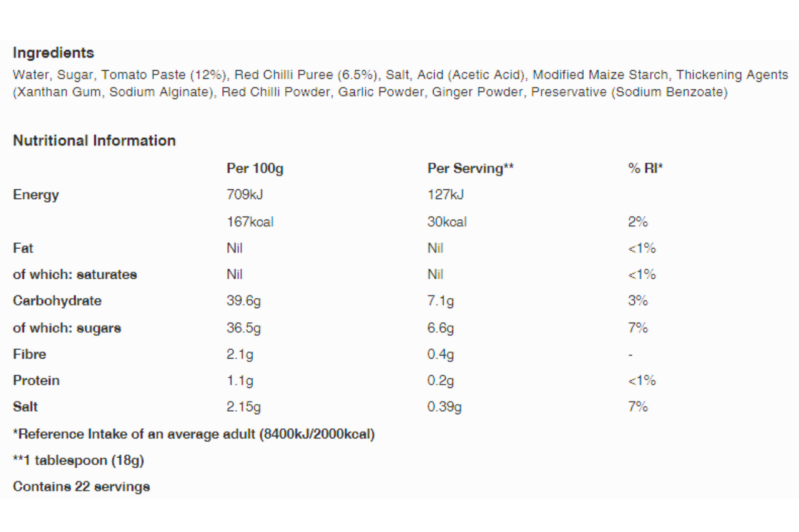Select the Per 100g column header

point(255,168)
